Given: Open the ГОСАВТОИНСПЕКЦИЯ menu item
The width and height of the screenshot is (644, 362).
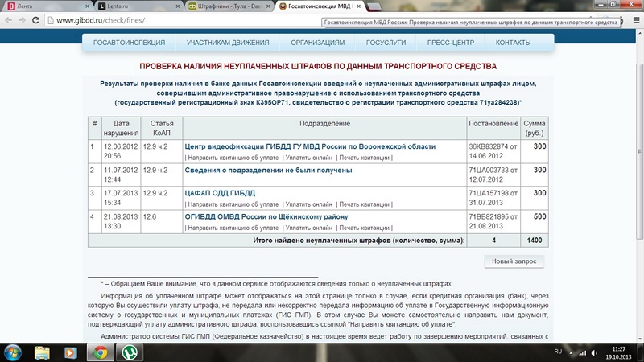Looking at the screenshot, I should pyautogui.click(x=130, y=42).
